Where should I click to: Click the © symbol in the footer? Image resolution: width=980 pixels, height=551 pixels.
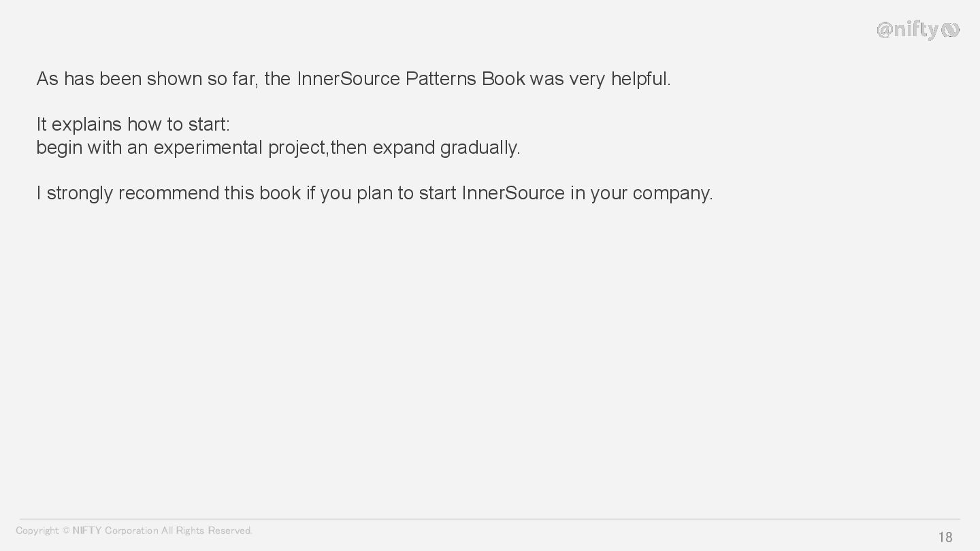click(x=66, y=531)
